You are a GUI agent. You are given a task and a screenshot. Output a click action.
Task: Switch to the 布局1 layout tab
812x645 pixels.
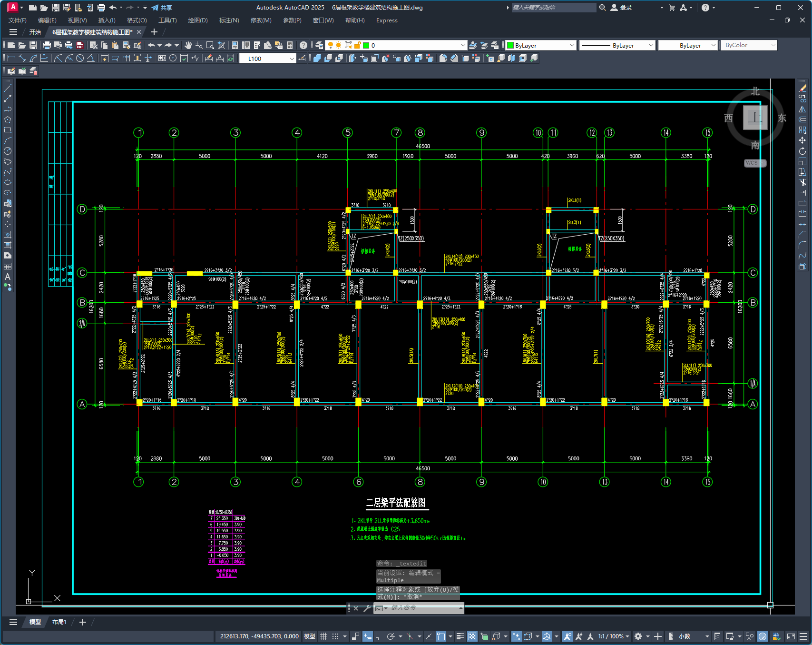[59, 622]
